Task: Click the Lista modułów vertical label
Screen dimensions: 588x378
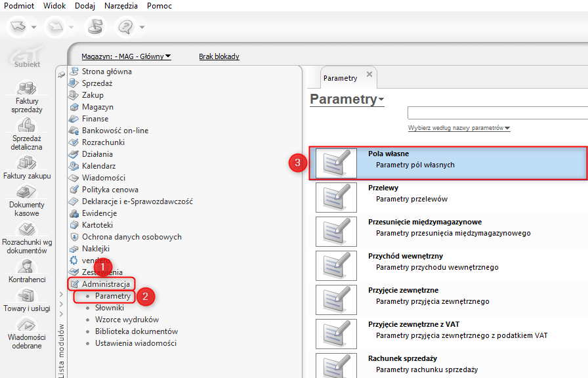Action: [61, 351]
